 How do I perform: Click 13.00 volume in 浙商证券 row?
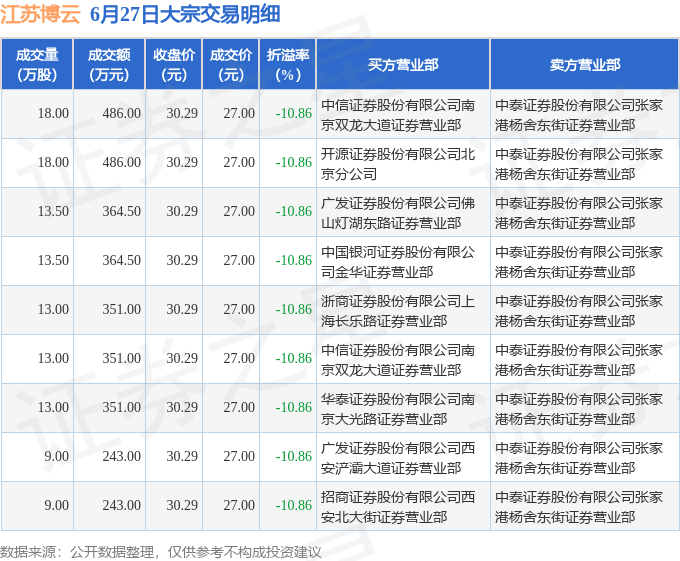click(x=53, y=310)
